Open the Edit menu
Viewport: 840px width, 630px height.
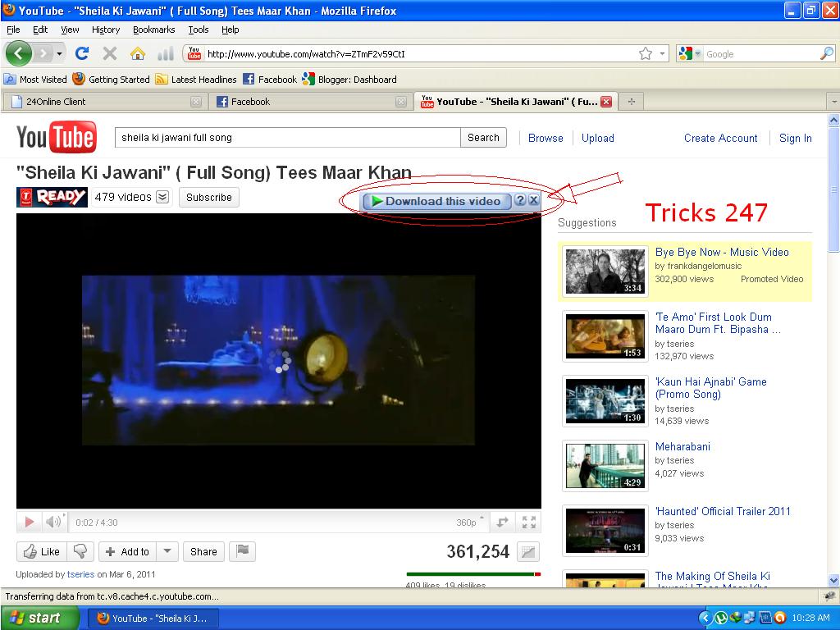[40, 30]
